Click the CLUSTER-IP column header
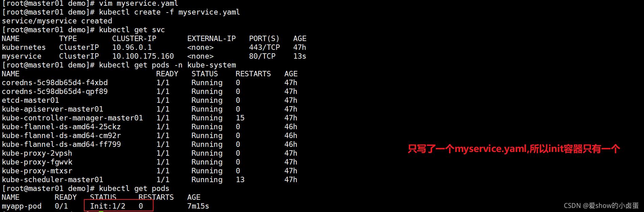This screenshot has height=212, width=644. coord(134,38)
